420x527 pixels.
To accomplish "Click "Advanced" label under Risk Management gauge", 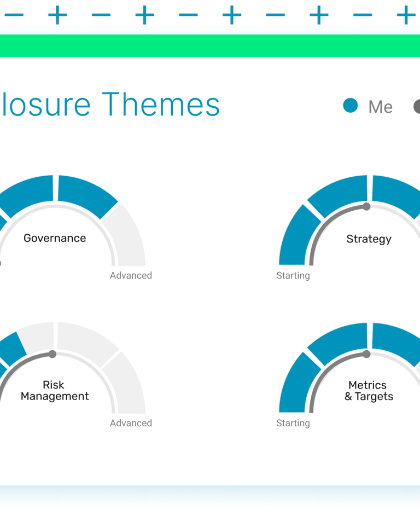I will click(x=131, y=423).
